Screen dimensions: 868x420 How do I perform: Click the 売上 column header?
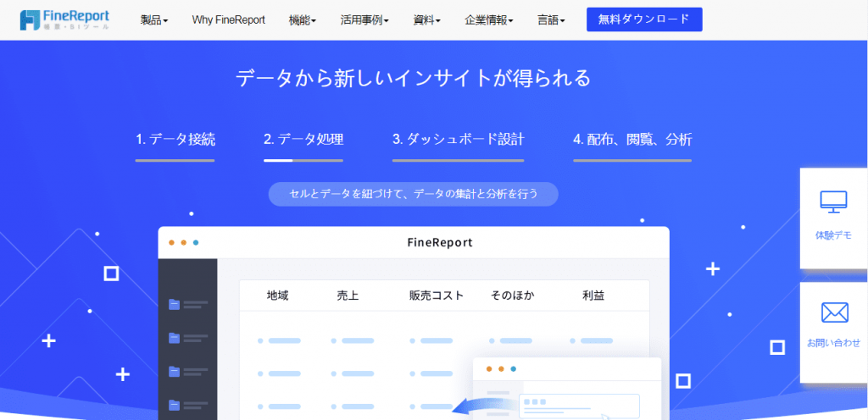click(x=348, y=296)
